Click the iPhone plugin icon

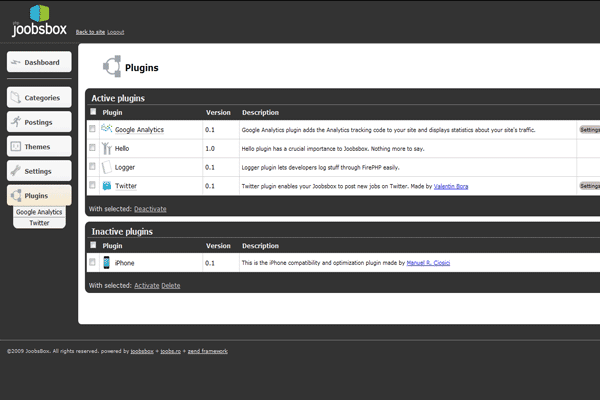pyautogui.click(x=106, y=263)
